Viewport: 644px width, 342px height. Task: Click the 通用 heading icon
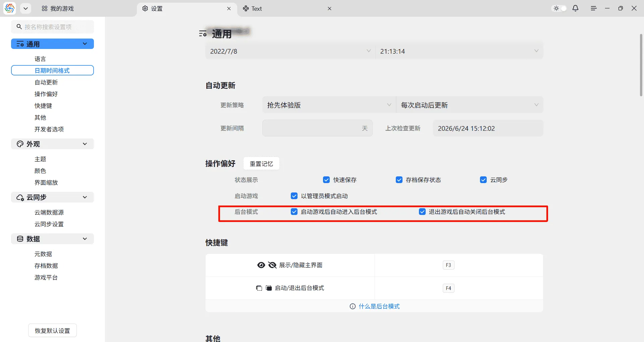pos(203,34)
